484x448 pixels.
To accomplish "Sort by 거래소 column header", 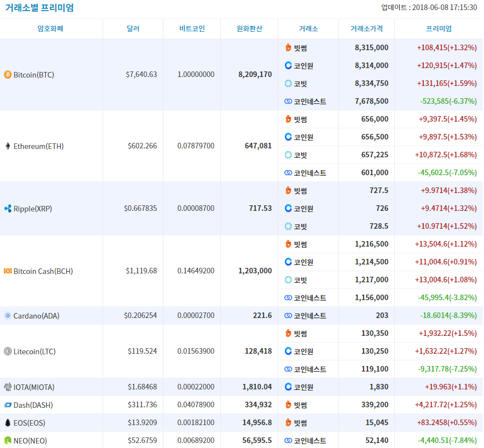I will 308,28.
